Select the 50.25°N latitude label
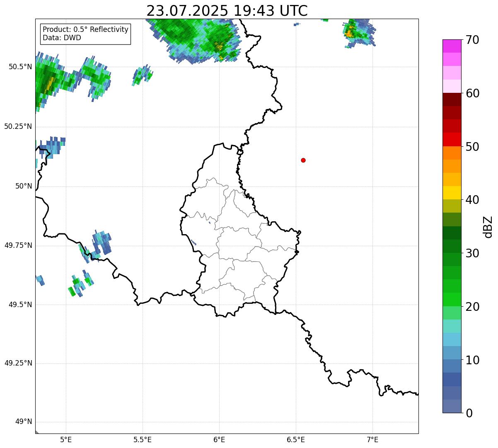The width and height of the screenshot is (498, 448). [x=18, y=126]
